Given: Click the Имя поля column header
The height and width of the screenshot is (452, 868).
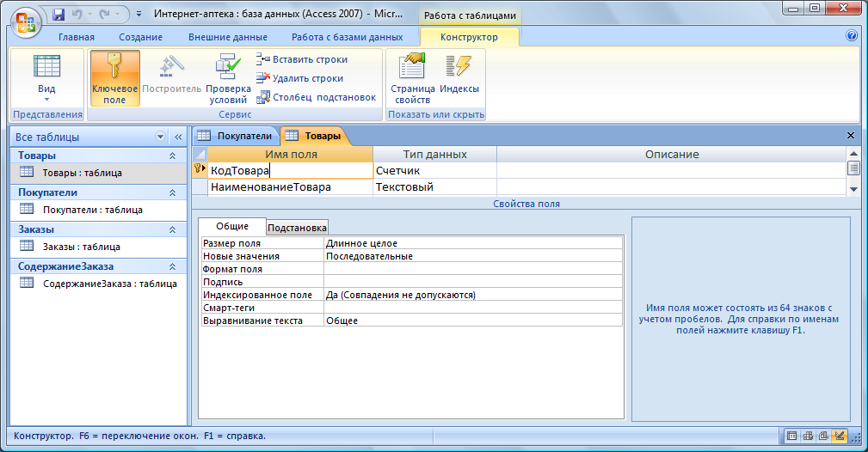Looking at the screenshot, I should (291, 155).
